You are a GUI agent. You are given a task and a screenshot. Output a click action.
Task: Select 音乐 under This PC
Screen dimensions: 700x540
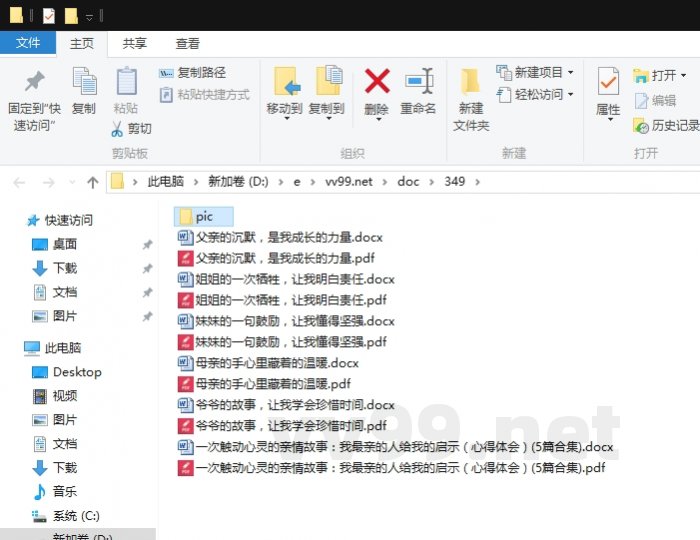tap(55, 492)
